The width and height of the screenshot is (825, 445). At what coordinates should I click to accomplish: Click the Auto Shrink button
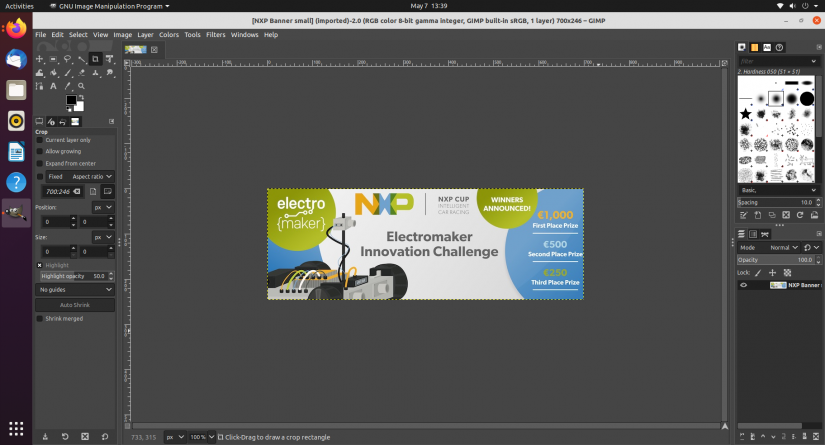[x=75, y=305]
